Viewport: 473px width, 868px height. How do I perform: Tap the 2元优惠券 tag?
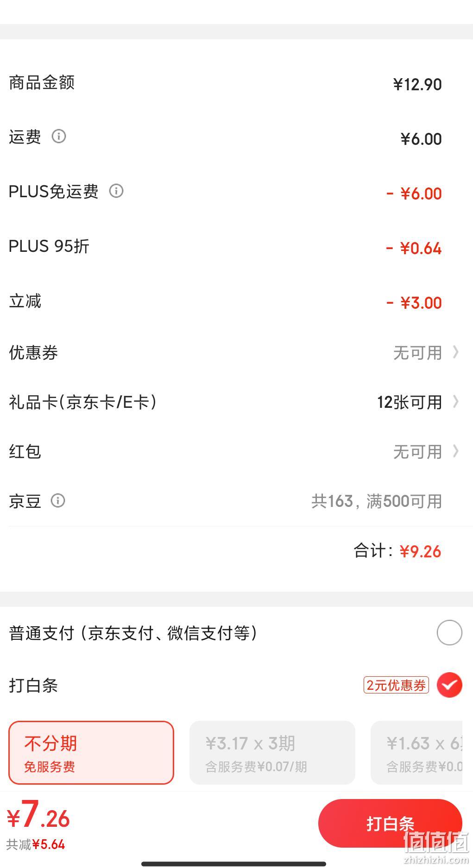[396, 685]
